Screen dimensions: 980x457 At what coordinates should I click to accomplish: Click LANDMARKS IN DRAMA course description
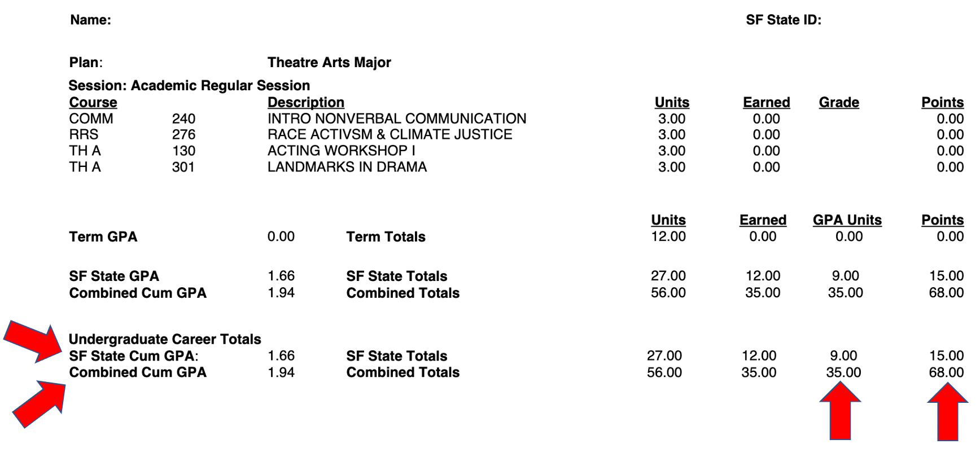347,167
